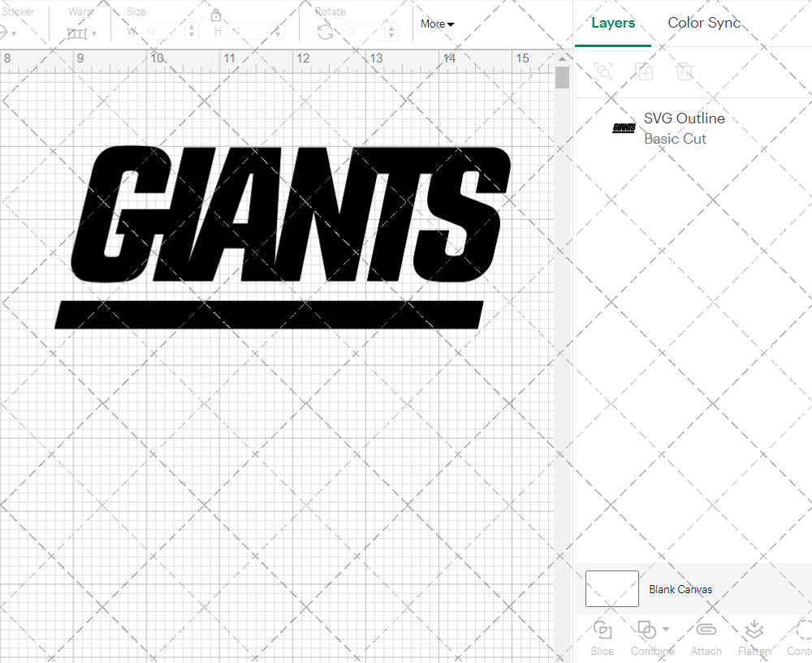The width and height of the screenshot is (812, 663).
Task: Open the Warp dropdown
Action: 82,33
